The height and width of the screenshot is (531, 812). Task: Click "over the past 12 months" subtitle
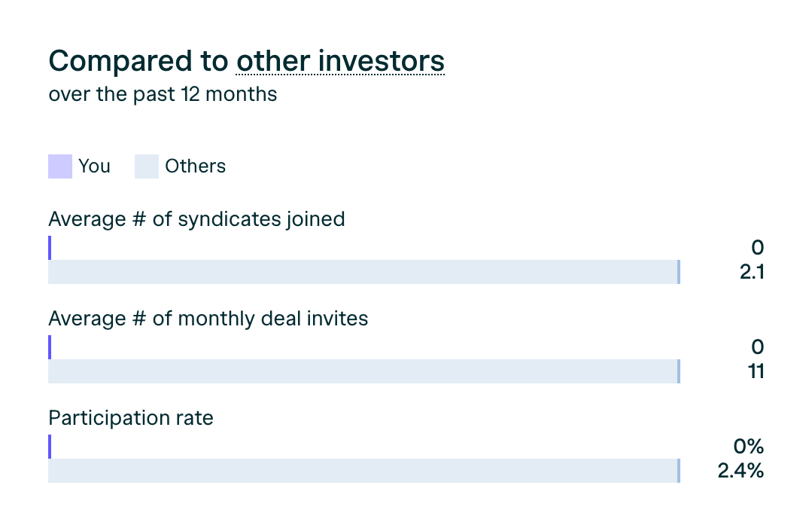point(163,95)
